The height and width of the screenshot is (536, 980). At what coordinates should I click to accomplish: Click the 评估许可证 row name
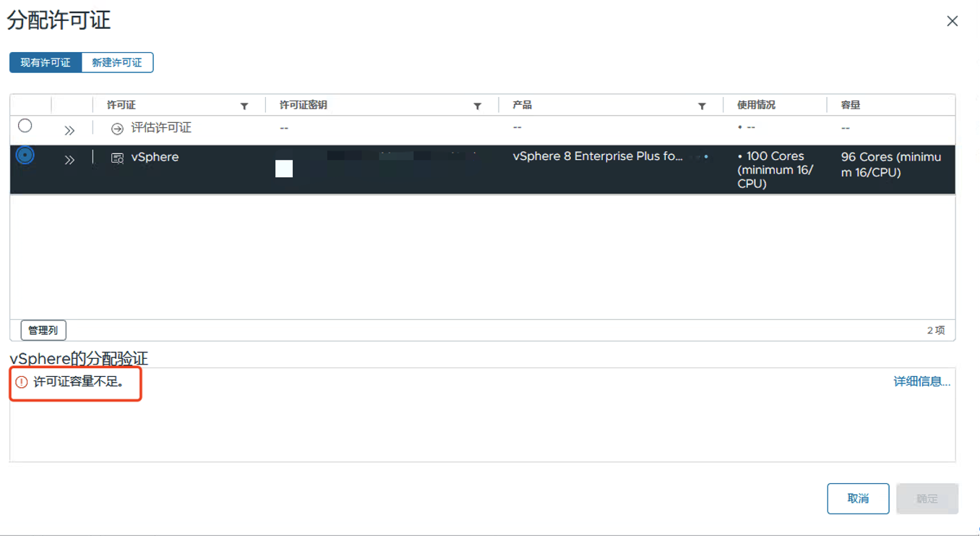point(161,128)
